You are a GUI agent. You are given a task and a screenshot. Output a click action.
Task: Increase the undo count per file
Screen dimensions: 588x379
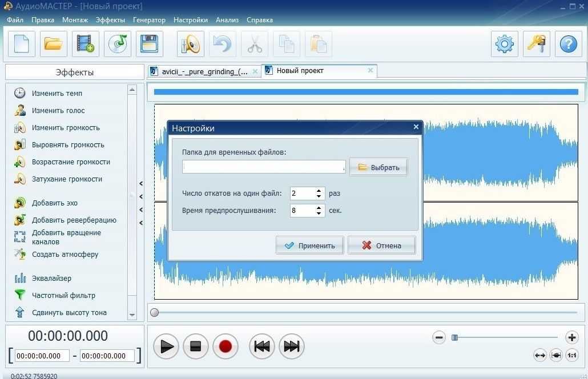point(320,190)
